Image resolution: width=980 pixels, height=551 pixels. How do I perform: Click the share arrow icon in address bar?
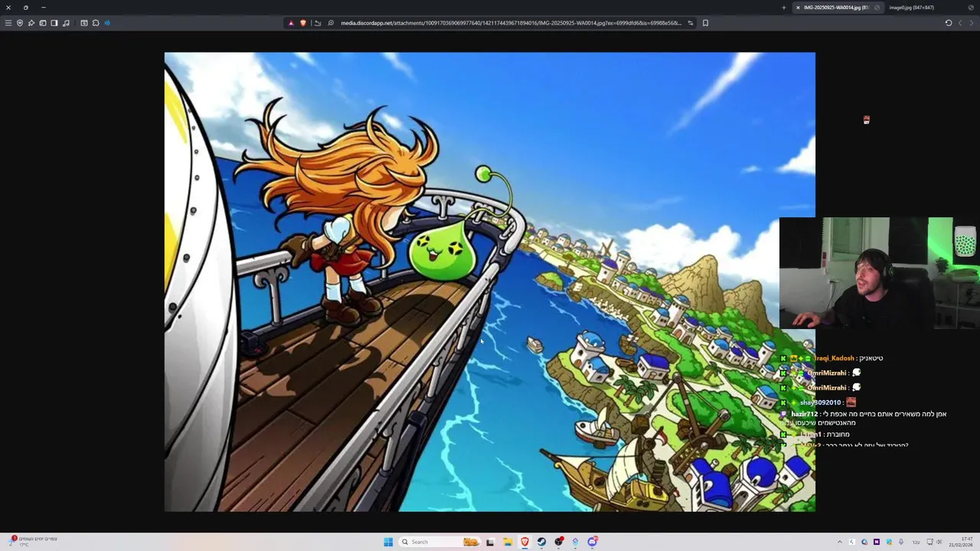pos(318,23)
